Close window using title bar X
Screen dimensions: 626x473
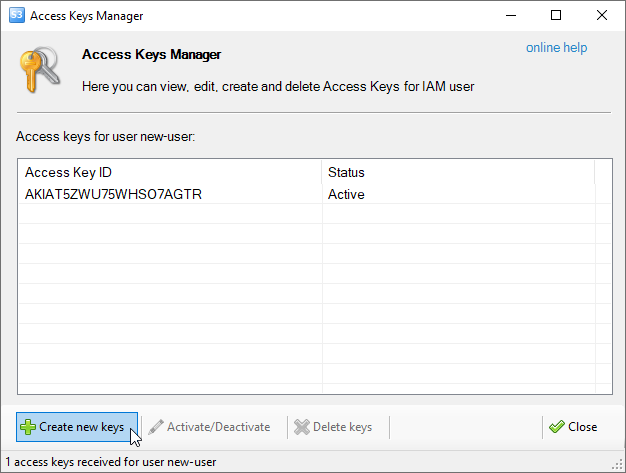coord(602,16)
